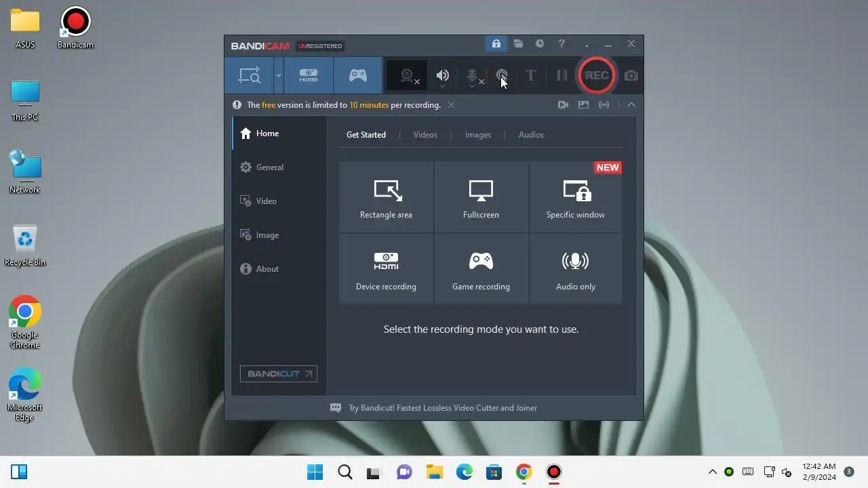This screenshot has height=488, width=868.
Task: Select the Google Chrome desktop shortcut
Action: pos(24,323)
